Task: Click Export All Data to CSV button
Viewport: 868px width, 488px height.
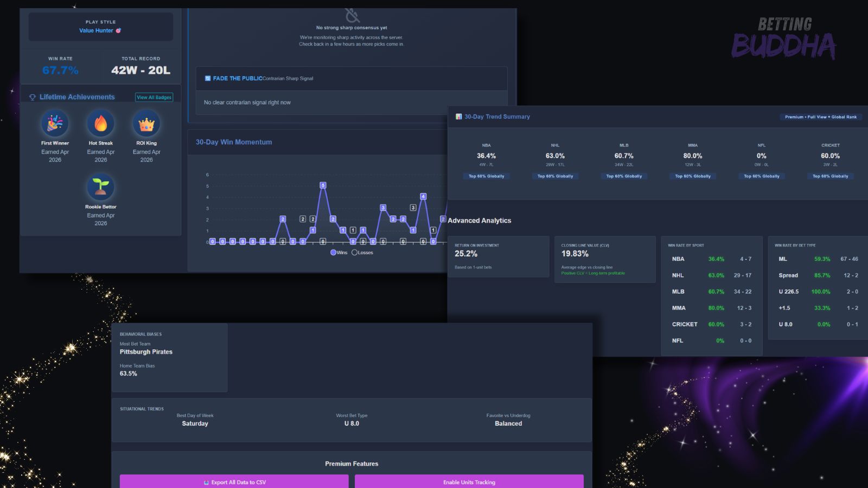Action: pyautogui.click(x=234, y=481)
